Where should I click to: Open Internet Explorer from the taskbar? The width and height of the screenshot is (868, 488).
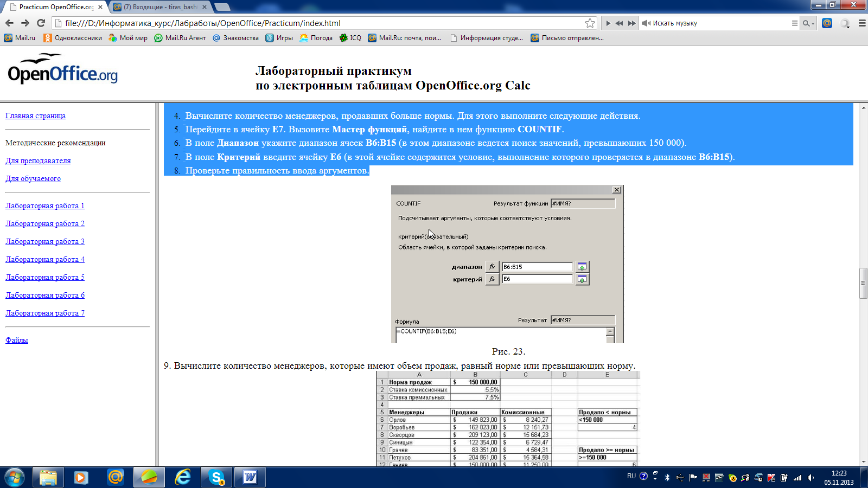(183, 477)
